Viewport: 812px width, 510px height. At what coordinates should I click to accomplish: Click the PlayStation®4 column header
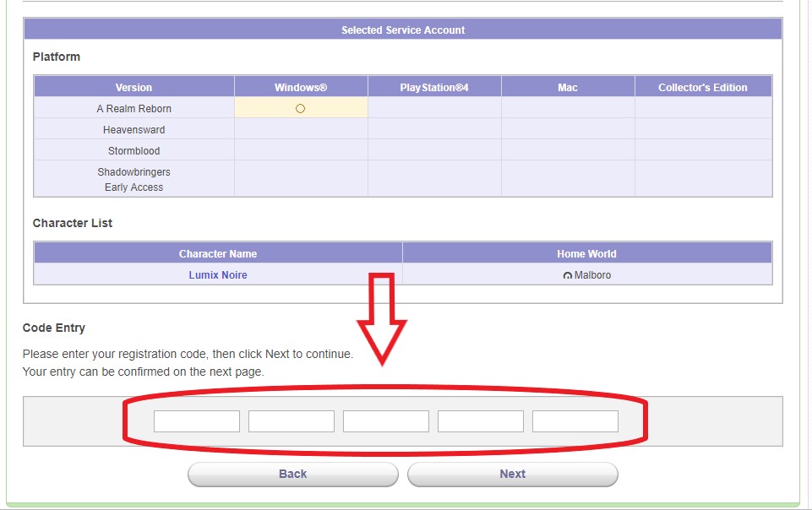pyautogui.click(x=434, y=87)
